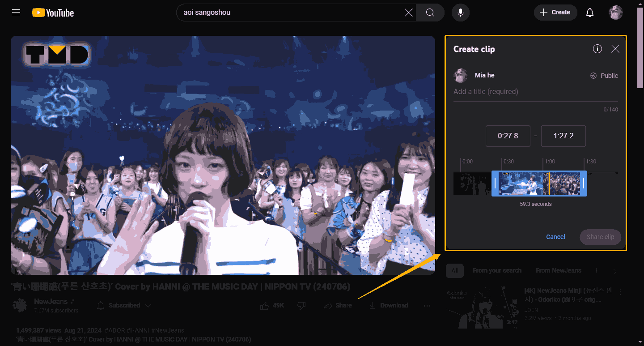
Task: Like the video (49K)
Action: coord(272,305)
